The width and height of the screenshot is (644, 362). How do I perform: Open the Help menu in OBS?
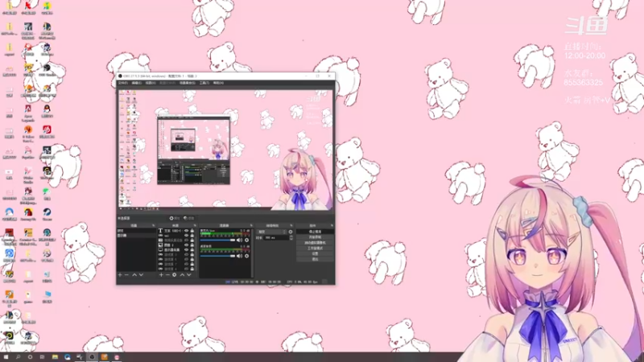point(218,83)
